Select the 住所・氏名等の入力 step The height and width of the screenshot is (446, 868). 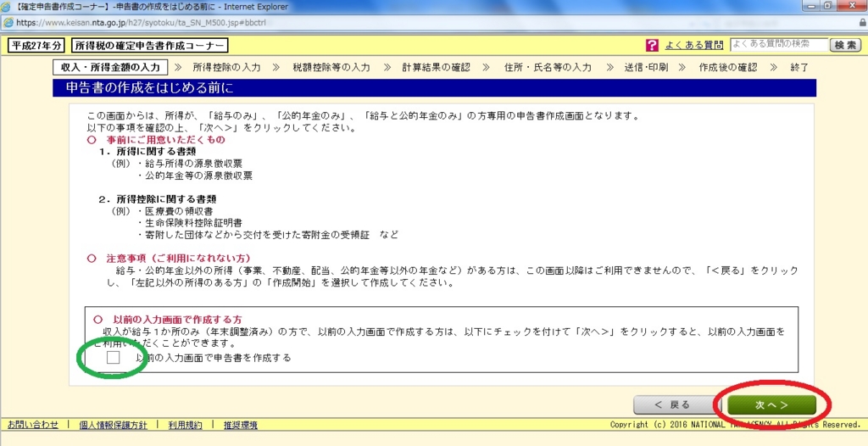(548, 68)
